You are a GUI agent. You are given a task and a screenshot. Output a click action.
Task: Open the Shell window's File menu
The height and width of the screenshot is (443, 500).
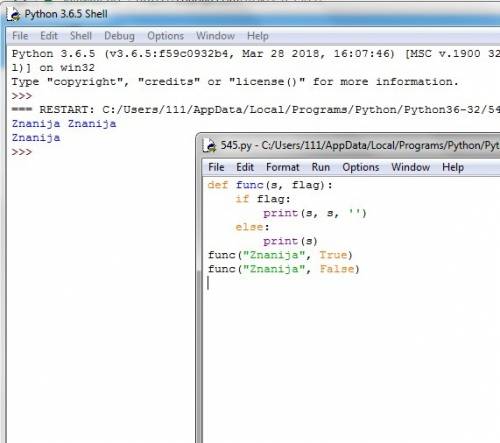tap(20, 36)
